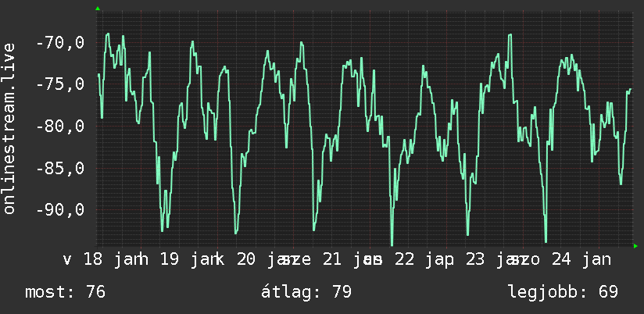The image size is (644, 314).
Task: Click the green arrow ending the x-axis
Action: click(x=635, y=246)
